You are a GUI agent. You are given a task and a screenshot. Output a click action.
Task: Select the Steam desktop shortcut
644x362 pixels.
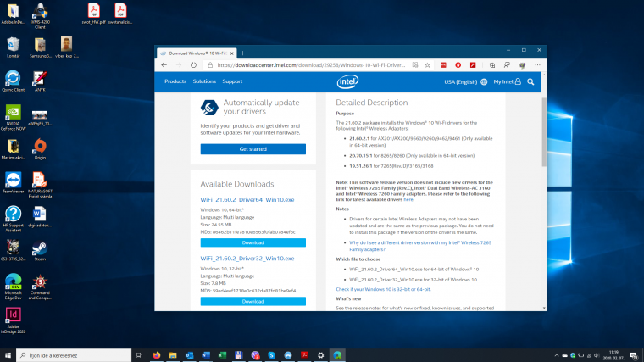click(x=40, y=251)
